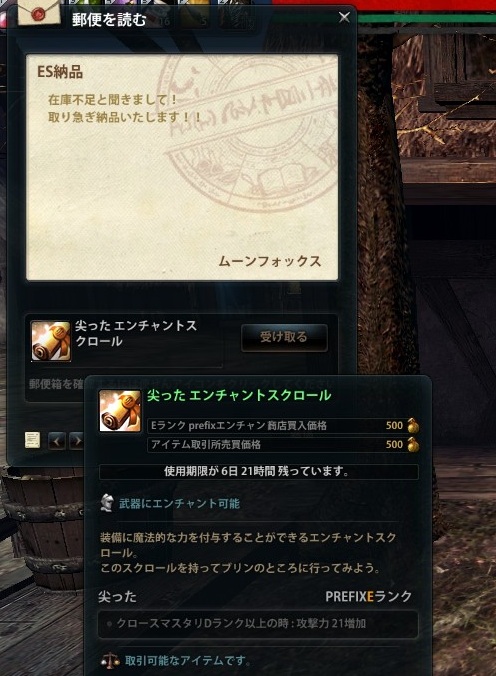Click the 受け取る receive button
Screen dimensions: 496x676
point(284,337)
